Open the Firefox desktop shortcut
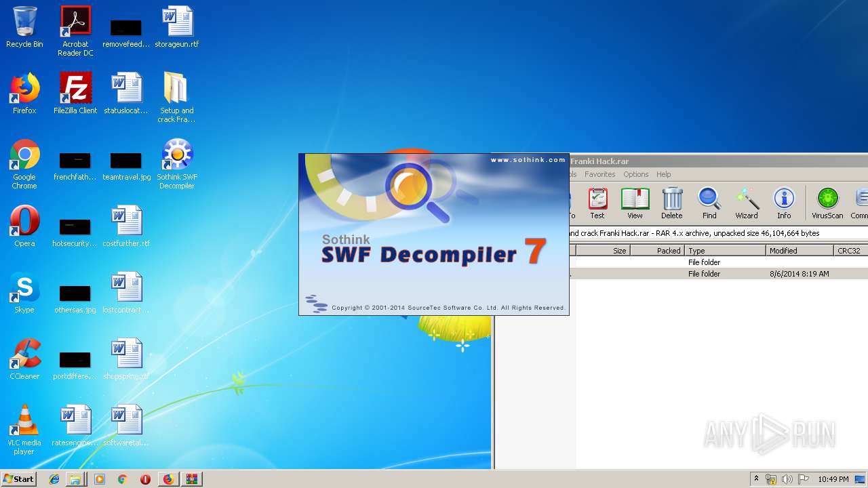This screenshot has width=868, height=488. click(24, 94)
